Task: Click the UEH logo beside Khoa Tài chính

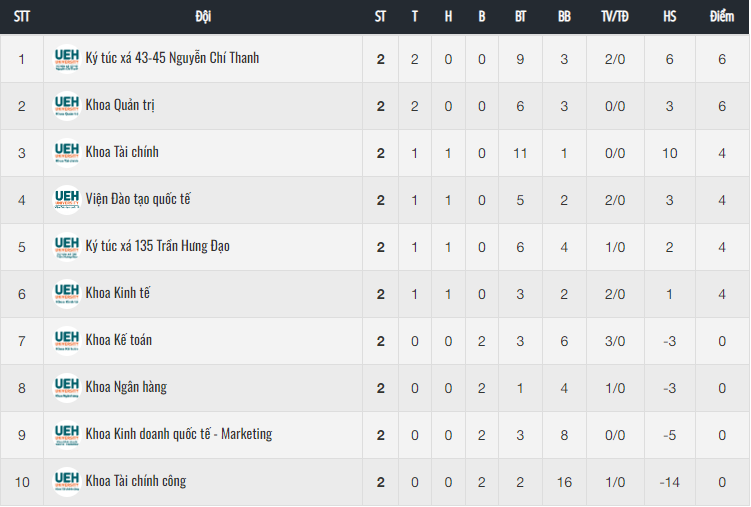Action: click(67, 153)
